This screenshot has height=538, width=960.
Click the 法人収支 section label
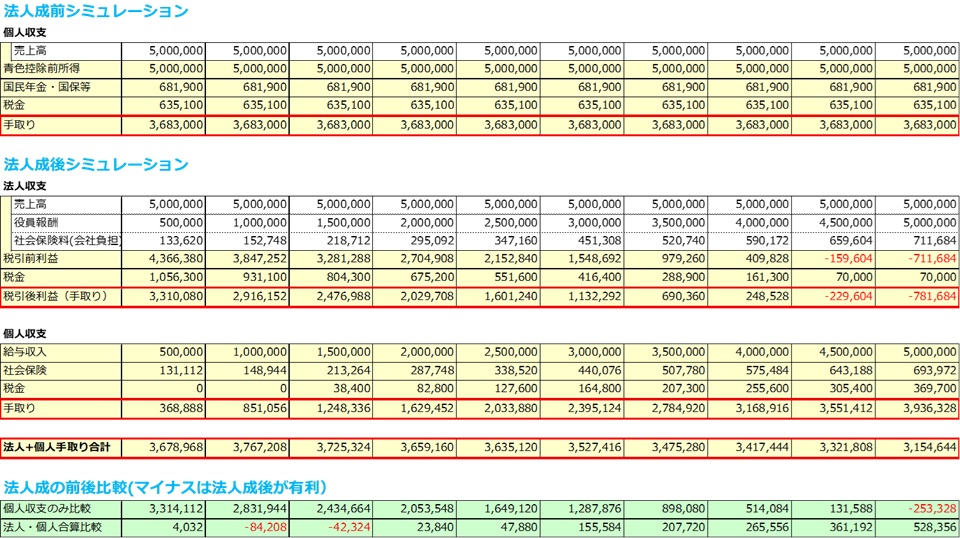(24, 185)
